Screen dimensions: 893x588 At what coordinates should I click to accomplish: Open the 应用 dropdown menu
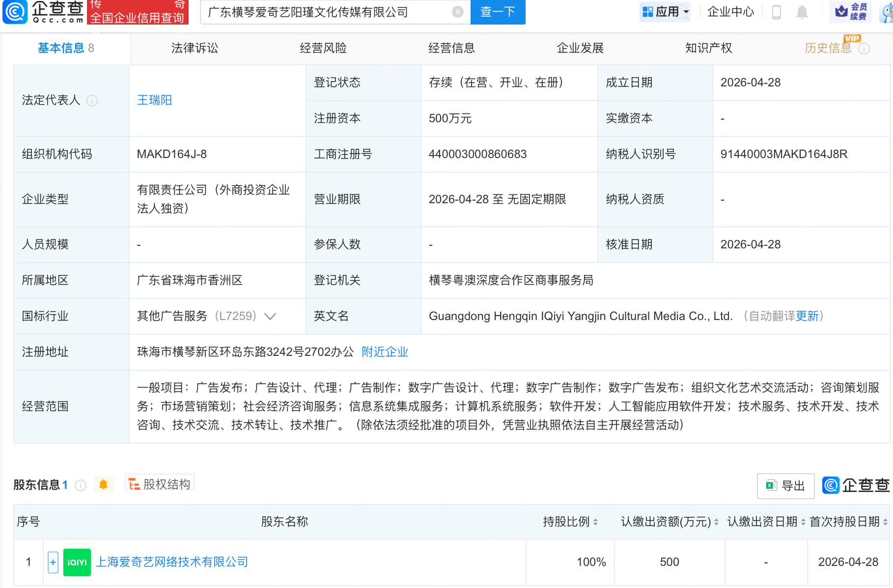pyautogui.click(x=666, y=12)
